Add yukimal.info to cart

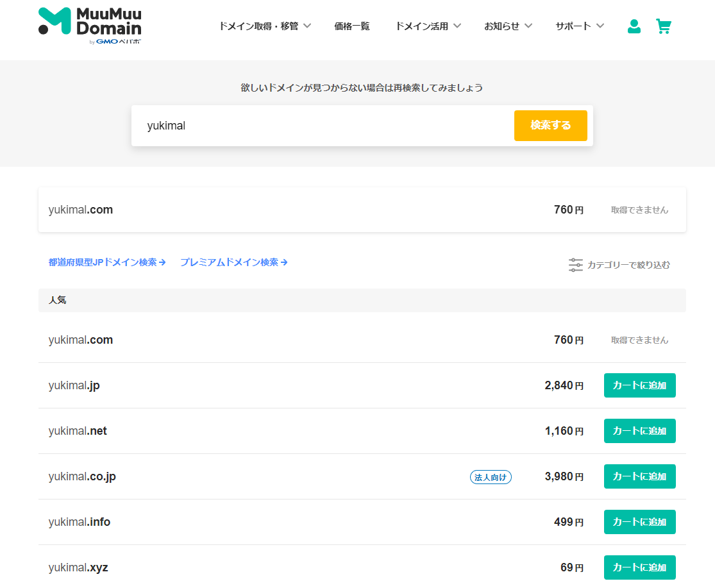pyautogui.click(x=639, y=522)
